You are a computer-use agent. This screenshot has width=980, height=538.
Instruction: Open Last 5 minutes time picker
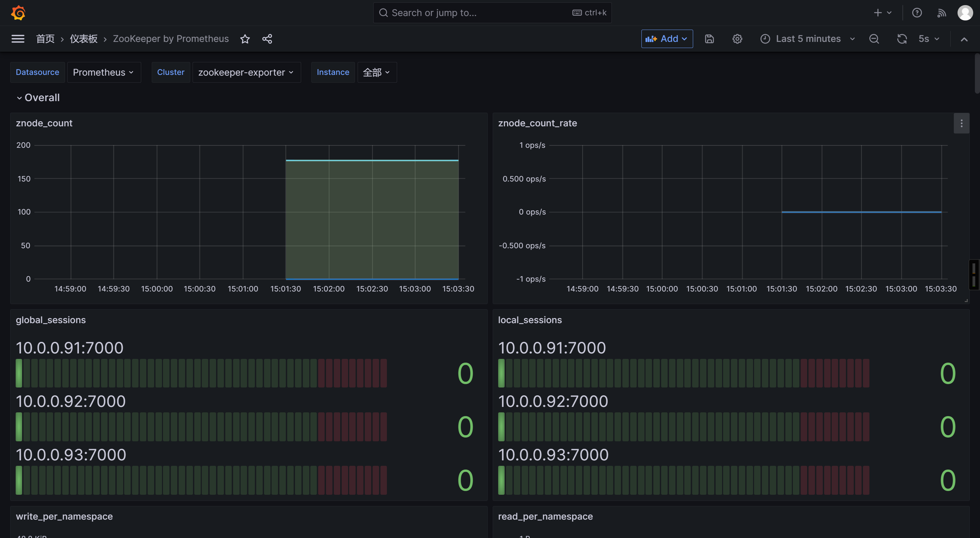808,39
